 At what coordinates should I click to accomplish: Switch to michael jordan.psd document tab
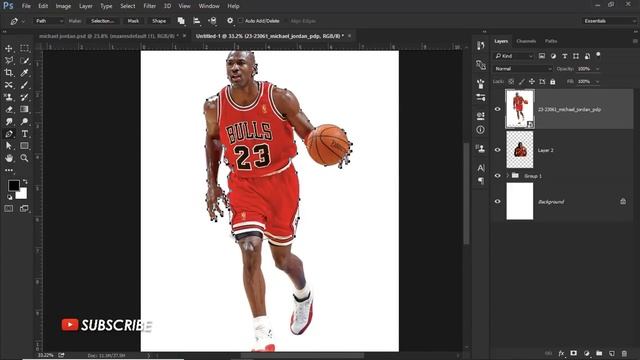[x=109, y=36]
